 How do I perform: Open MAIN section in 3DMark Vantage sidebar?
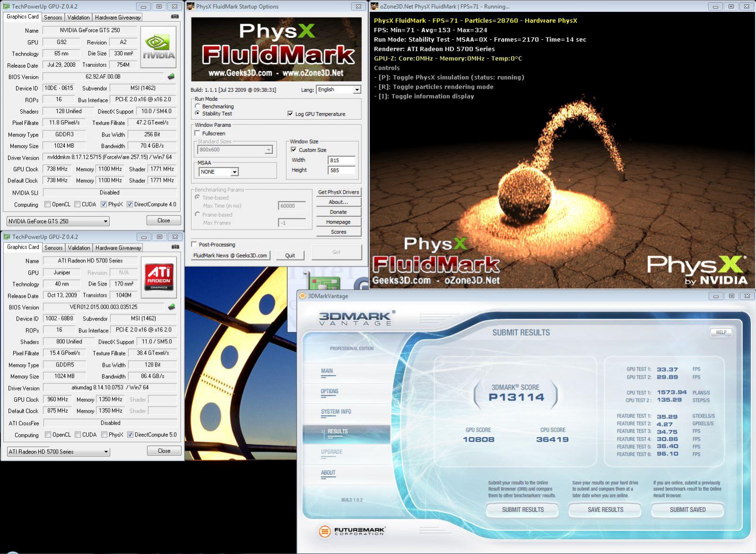[327, 371]
